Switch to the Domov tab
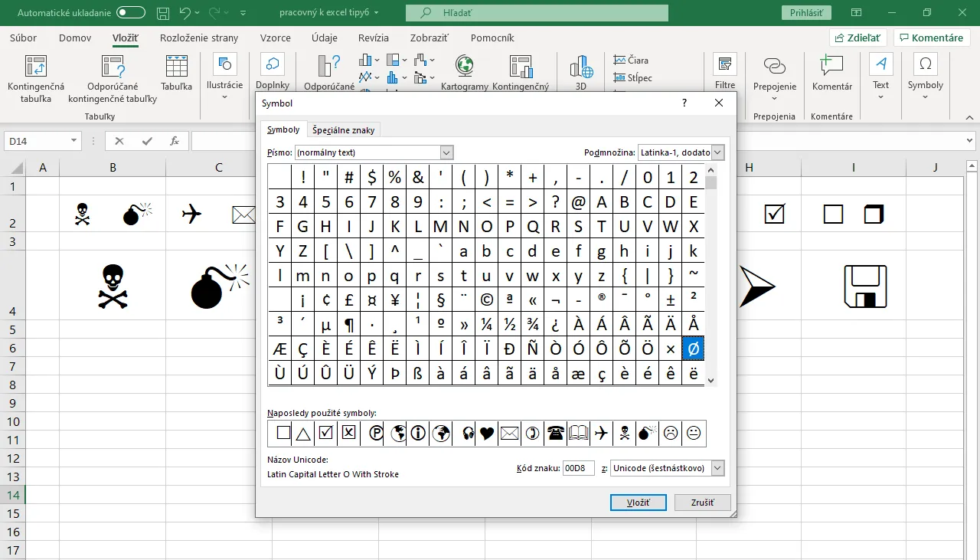Screen dimensions: 980x560 coord(75,38)
